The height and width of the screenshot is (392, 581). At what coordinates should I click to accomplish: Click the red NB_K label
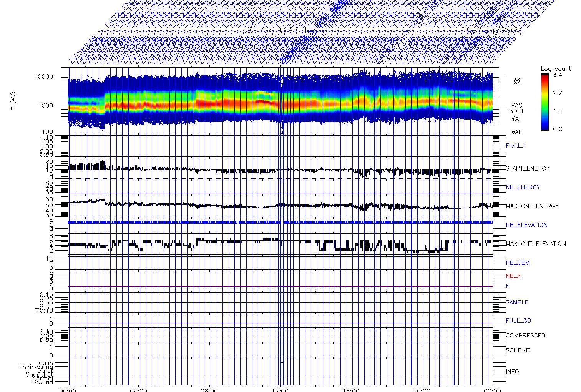click(x=513, y=276)
